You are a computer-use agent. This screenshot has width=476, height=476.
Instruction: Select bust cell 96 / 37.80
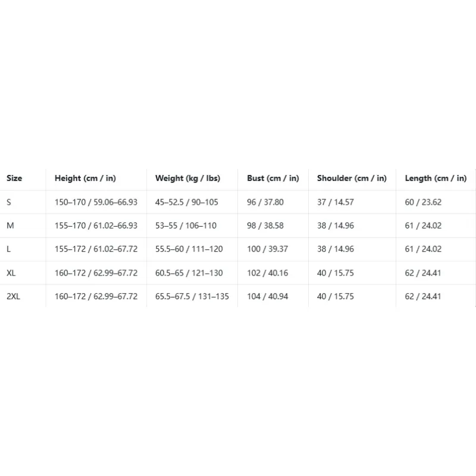[265, 202]
